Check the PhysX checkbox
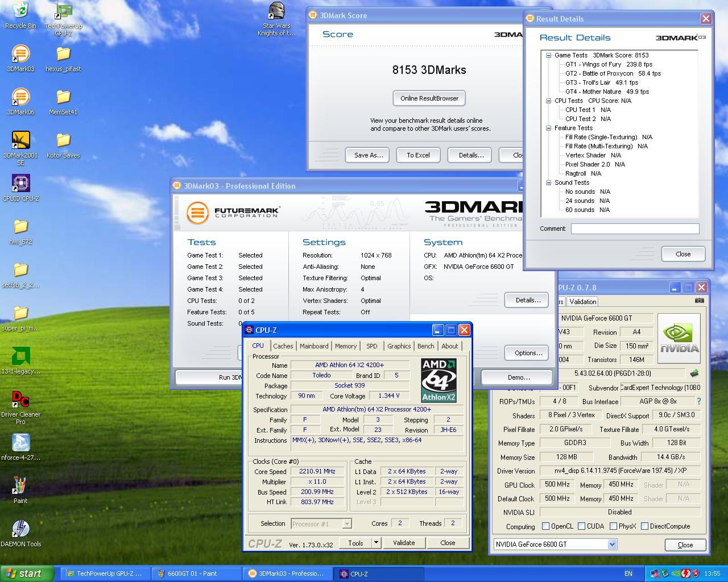Viewport: 728px width, 582px height. pos(614,526)
